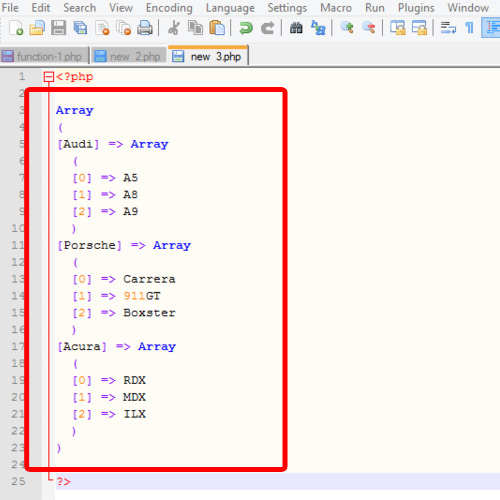Open the Edit menu
The height and width of the screenshot is (500, 500).
(x=41, y=7)
